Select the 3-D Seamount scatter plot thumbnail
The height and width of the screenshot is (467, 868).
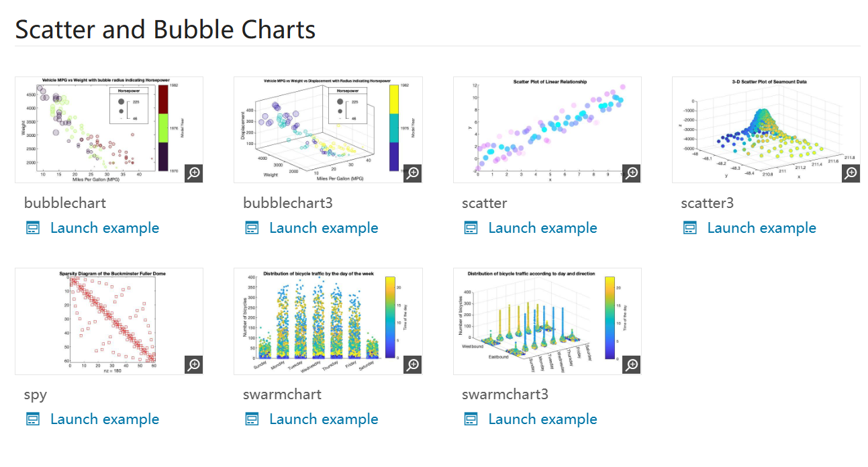pos(759,129)
